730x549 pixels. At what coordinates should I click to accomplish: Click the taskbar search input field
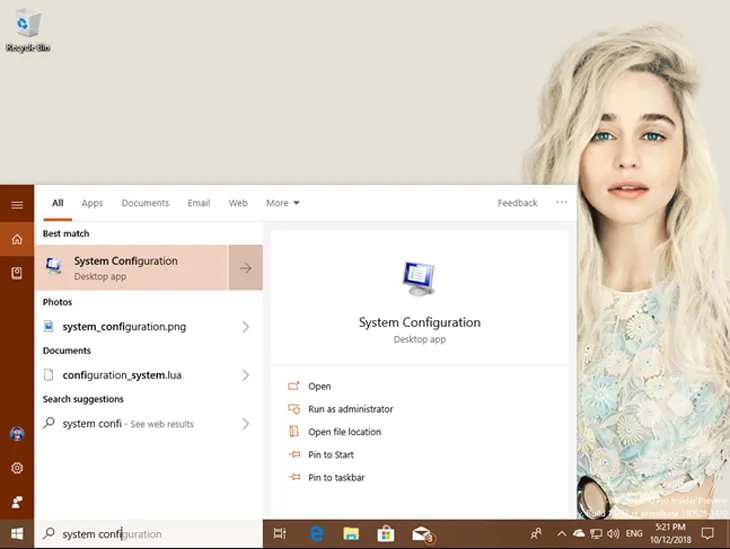tap(150, 534)
